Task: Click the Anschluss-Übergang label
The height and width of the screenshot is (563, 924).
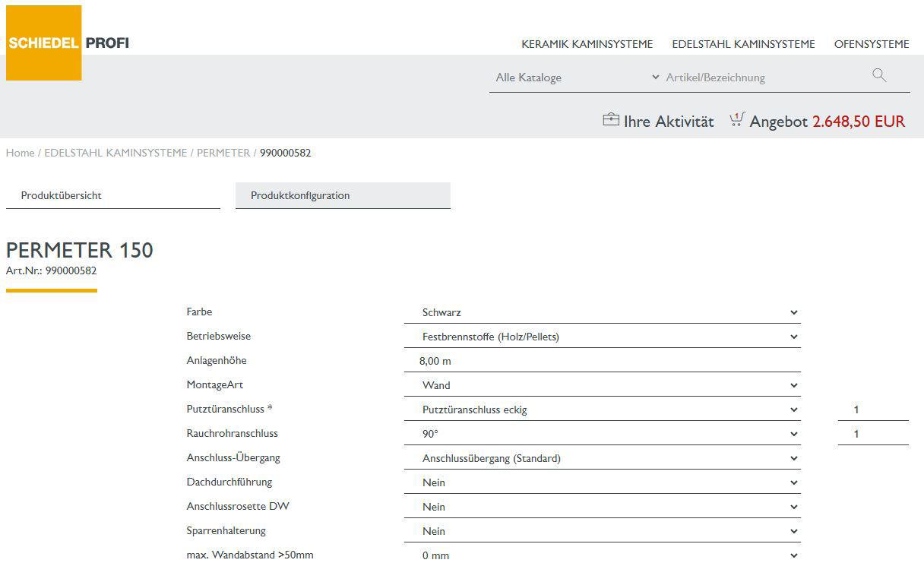Action: click(x=233, y=457)
